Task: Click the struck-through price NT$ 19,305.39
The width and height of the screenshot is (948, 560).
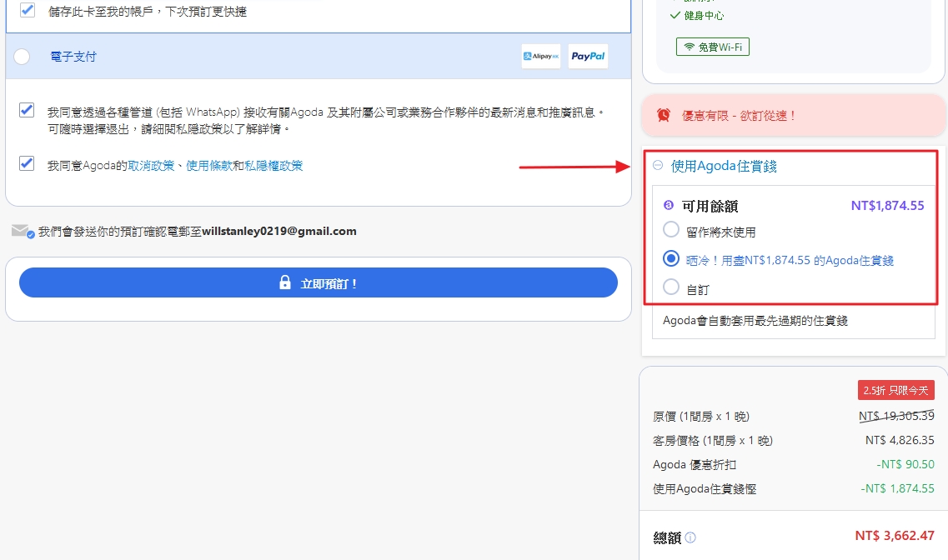Action: pyautogui.click(x=896, y=416)
